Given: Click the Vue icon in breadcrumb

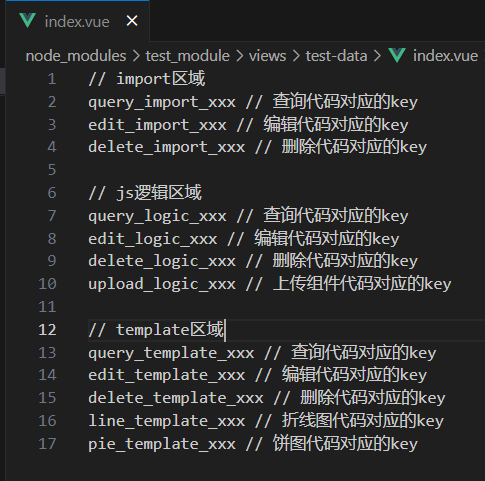Looking at the screenshot, I should (397, 55).
